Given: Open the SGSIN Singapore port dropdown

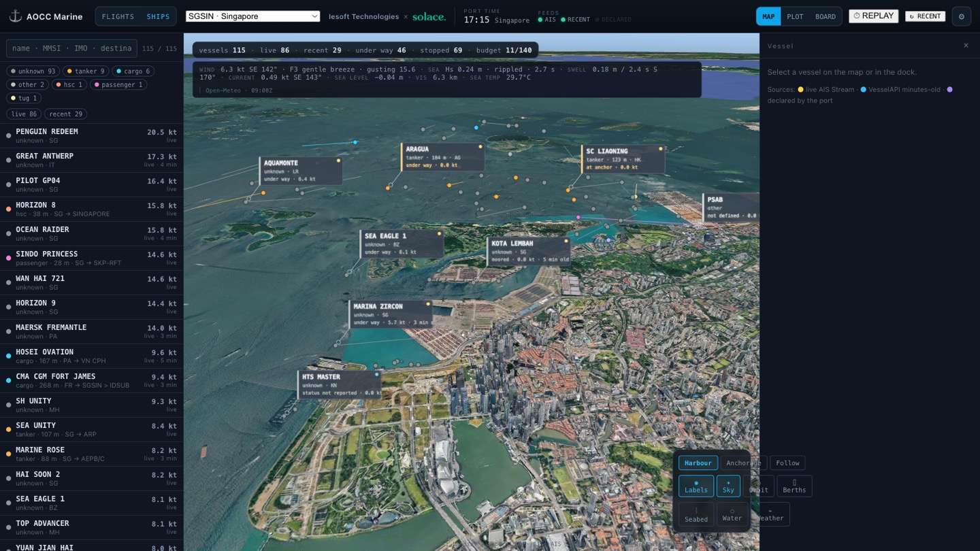Looking at the screenshot, I should tap(252, 16).
